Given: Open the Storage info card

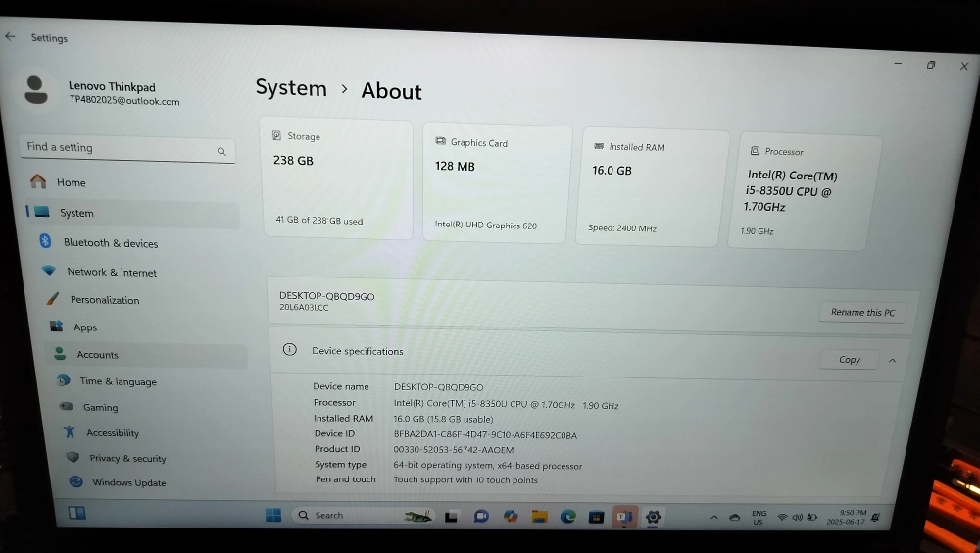Looking at the screenshot, I should tap(338, 179).
